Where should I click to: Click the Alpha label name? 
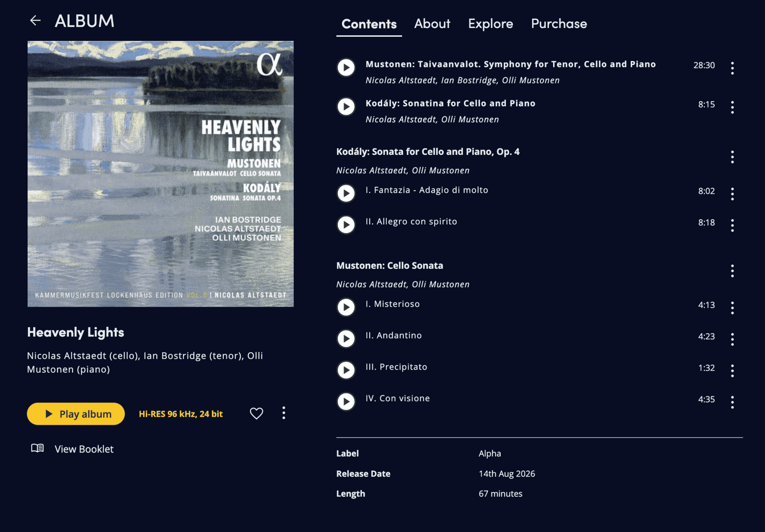490,453
